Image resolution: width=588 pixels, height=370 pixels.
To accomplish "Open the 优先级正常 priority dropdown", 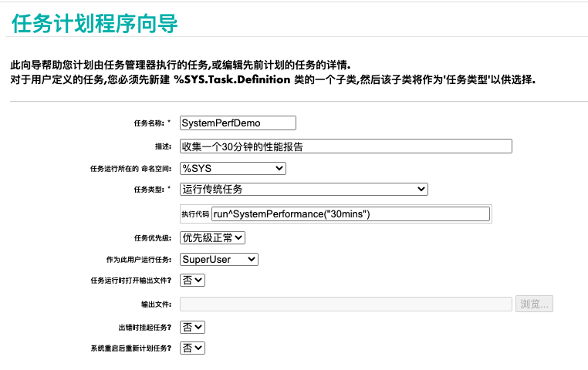I will click(x=212, y=238).
